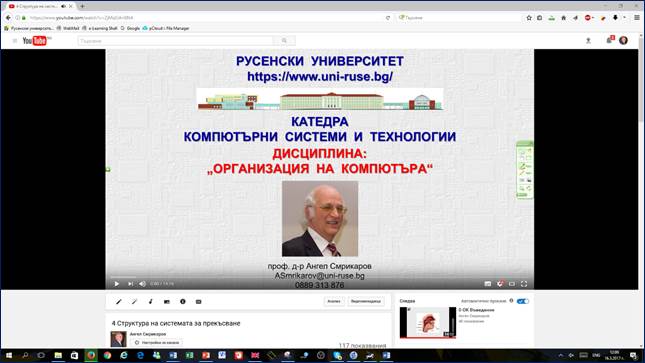
Task: Toggle subtitles in the video player
Action: [488, 284]
